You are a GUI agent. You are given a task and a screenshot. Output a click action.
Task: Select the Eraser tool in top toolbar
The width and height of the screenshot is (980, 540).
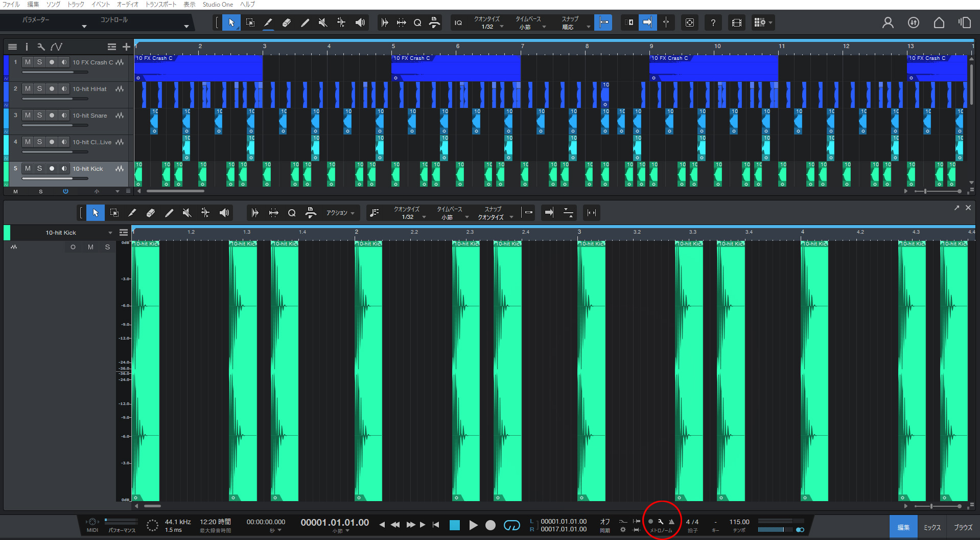287,22
